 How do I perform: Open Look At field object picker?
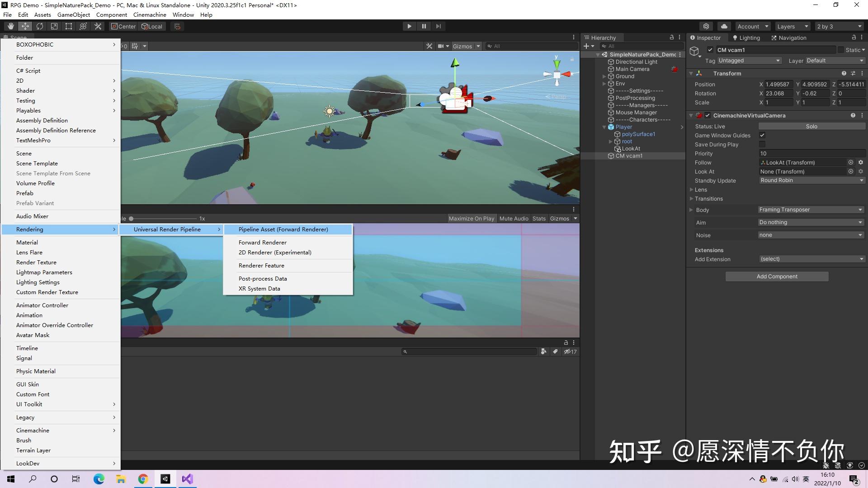point(851,171)
